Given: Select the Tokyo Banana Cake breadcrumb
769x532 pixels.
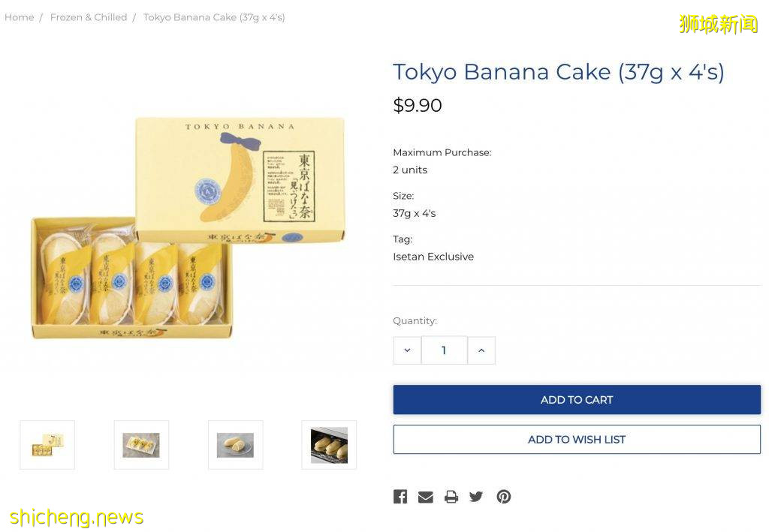Looking at the screenshot, I should [x=213, y=17].
